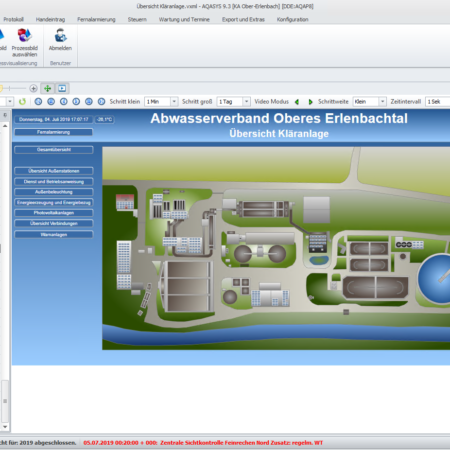Screen dimensions: 450x450
Task: Step Video Modus backward with left arrow
Action: click(297, 102)
